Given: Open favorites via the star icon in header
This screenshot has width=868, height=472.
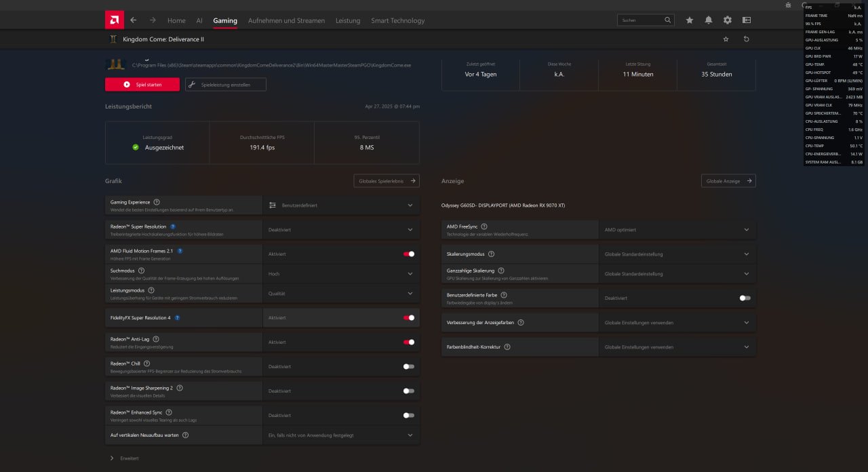Looking at the screenshot, I should point(690,20).
